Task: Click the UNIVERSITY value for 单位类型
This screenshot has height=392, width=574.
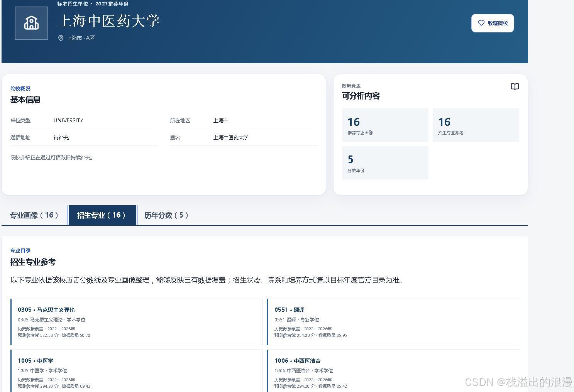Action: pyautogui.click(x=68, y=120)
